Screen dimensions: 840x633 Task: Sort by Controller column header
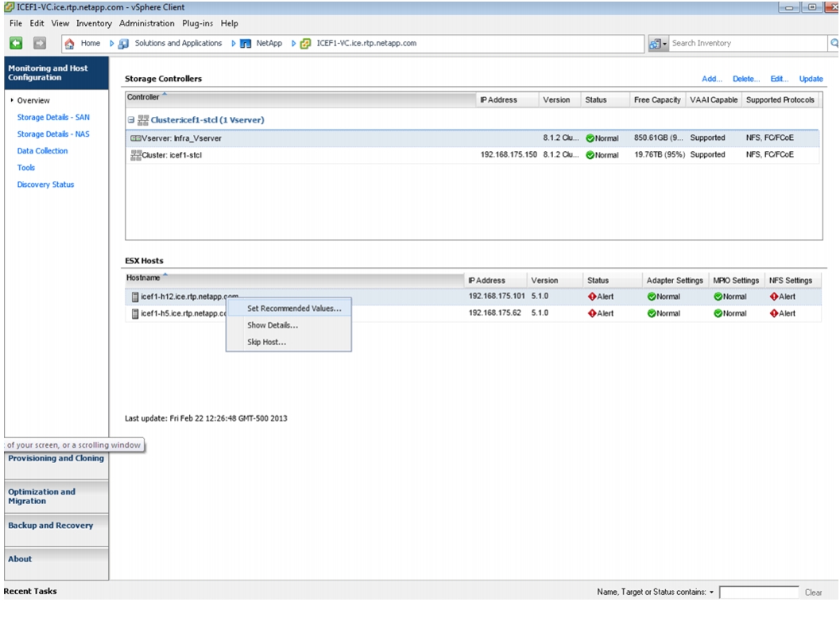point(300,99)
